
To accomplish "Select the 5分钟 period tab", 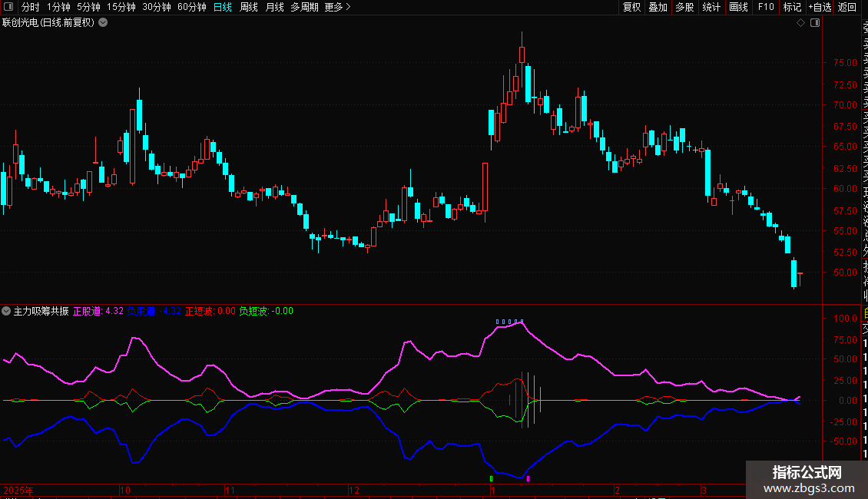I will pos(88,7).
